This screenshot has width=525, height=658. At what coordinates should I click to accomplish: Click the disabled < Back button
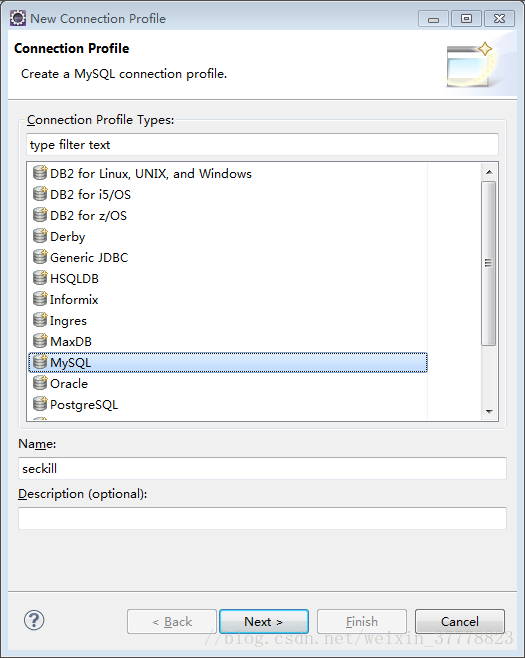(172, 621)
